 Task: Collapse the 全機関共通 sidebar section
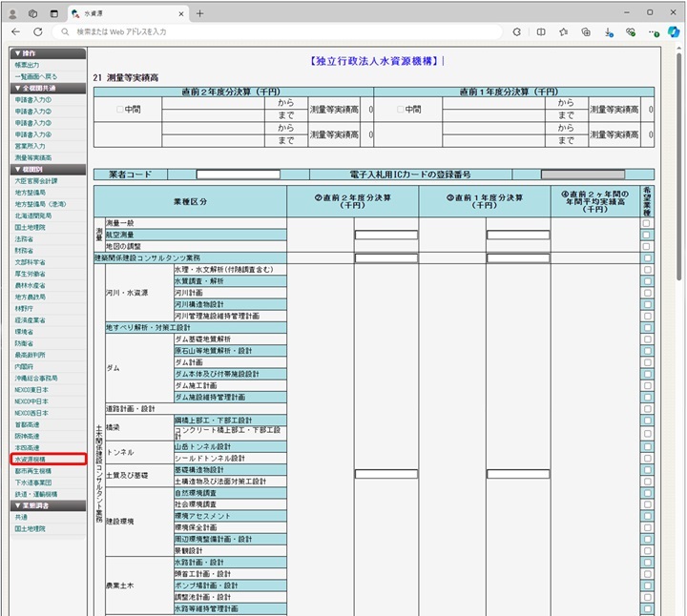pyautogui.click(x=48, y=88)
